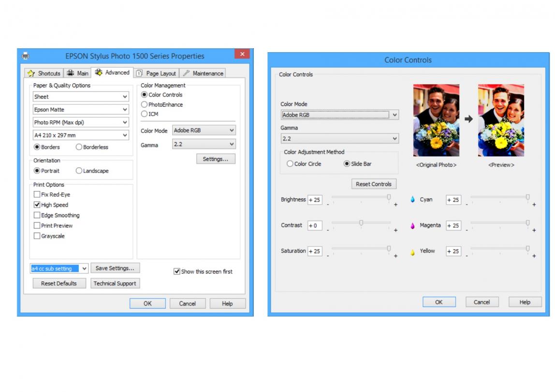Screen dimensions: 555x392
Task: Click the Brightness value field
Action: (x=315, y=200)
